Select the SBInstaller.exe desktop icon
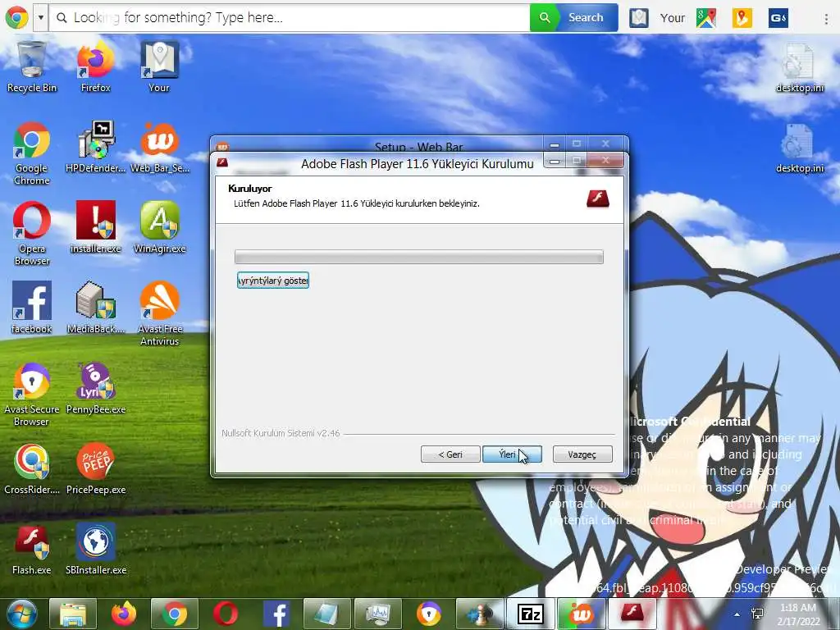This screenshot has height=630, width=840. 95,549
